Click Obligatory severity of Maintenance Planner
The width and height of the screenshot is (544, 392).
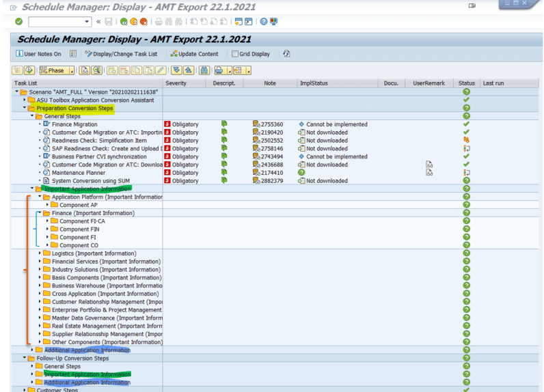click(x=185, y=173)
